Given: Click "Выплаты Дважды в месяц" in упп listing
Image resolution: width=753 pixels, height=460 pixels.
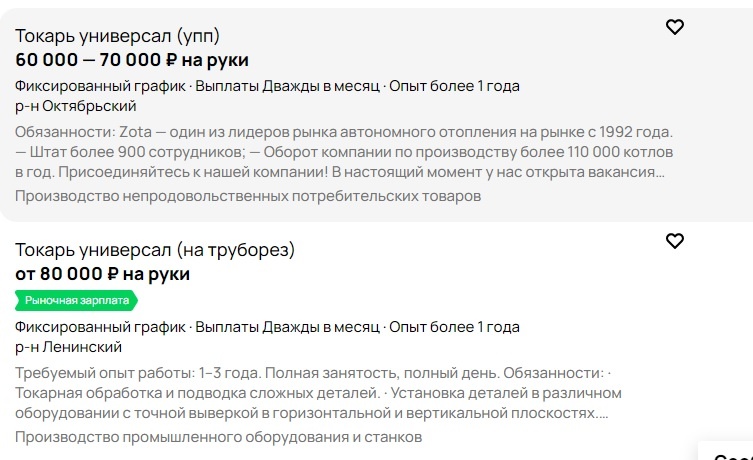Looking at the screenshot, I should point(287,86).
